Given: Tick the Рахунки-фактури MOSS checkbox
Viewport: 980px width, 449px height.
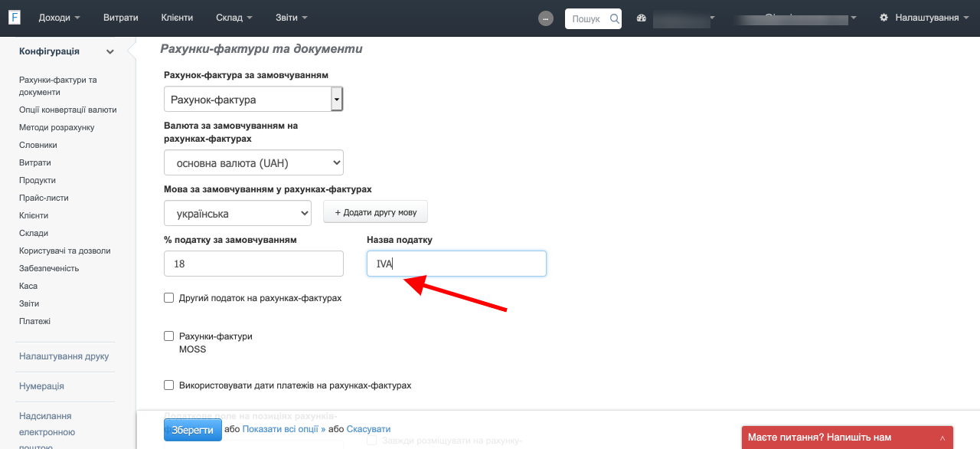Looking at the screenshot, I should (x=169, y=336).
